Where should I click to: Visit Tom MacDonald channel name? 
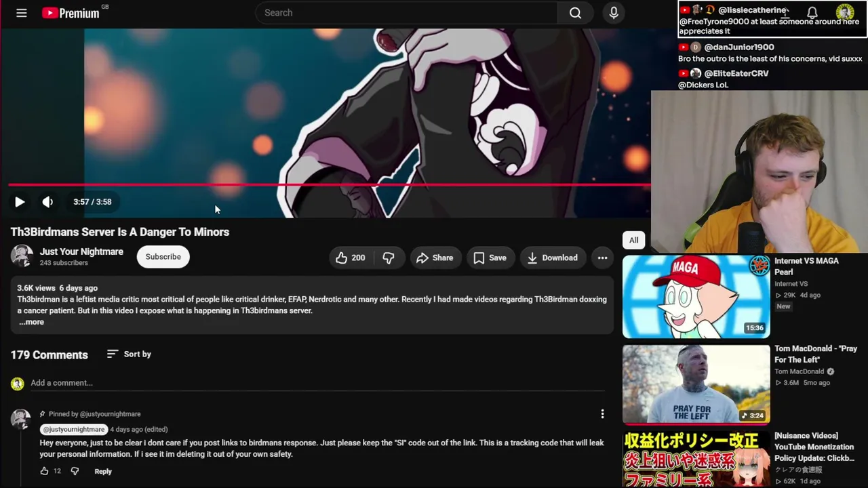pyautogui.click(x=800, y=371)
